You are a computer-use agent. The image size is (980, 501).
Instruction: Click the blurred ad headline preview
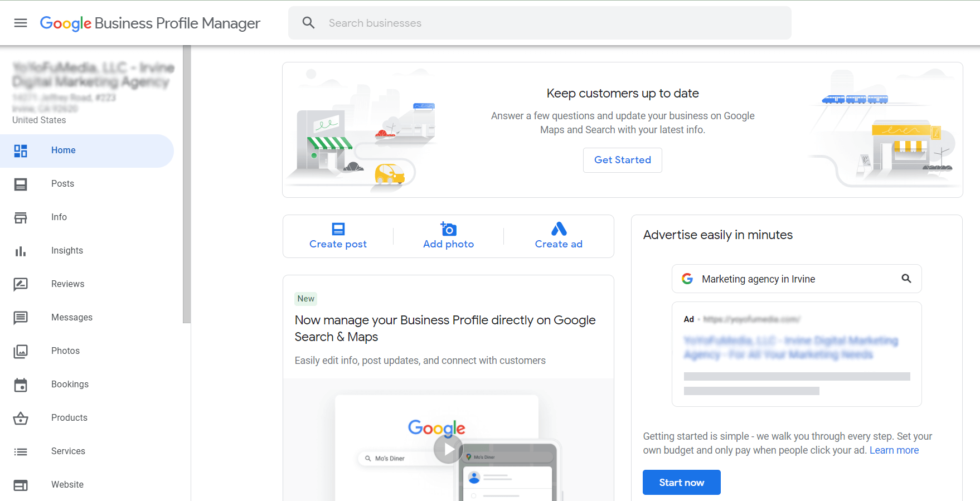[x=790, y=347]
